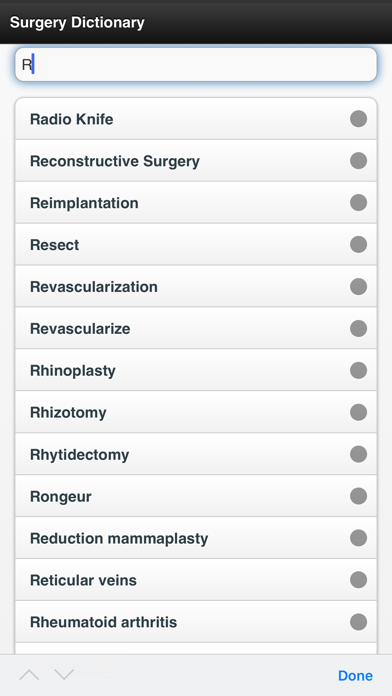392x696 pixels.
Task: Tap the gray circle beside Revascularization
Action: pyautogui.click(x=358, y=286)
